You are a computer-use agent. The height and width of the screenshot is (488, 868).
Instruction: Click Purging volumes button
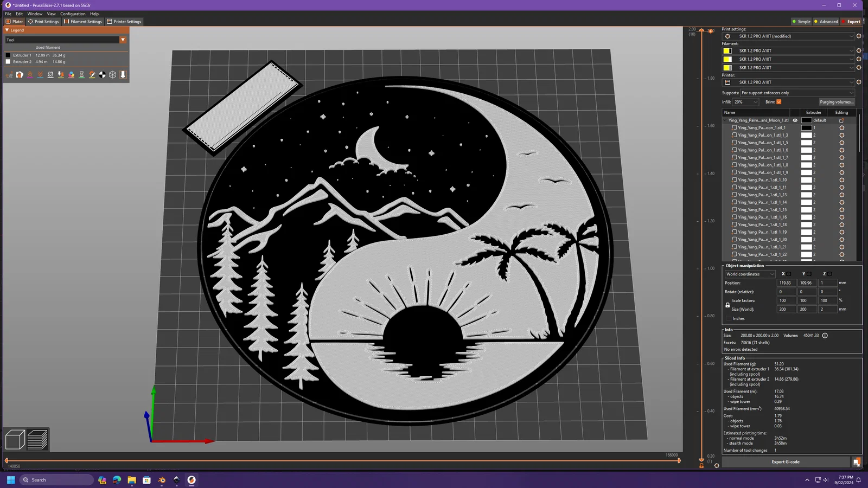coord(837,102)
